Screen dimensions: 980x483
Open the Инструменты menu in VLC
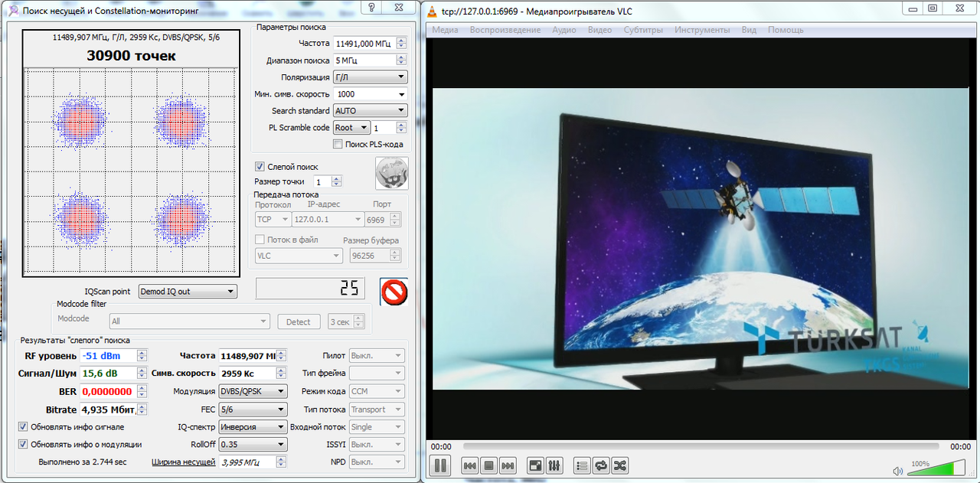(702, 30)
